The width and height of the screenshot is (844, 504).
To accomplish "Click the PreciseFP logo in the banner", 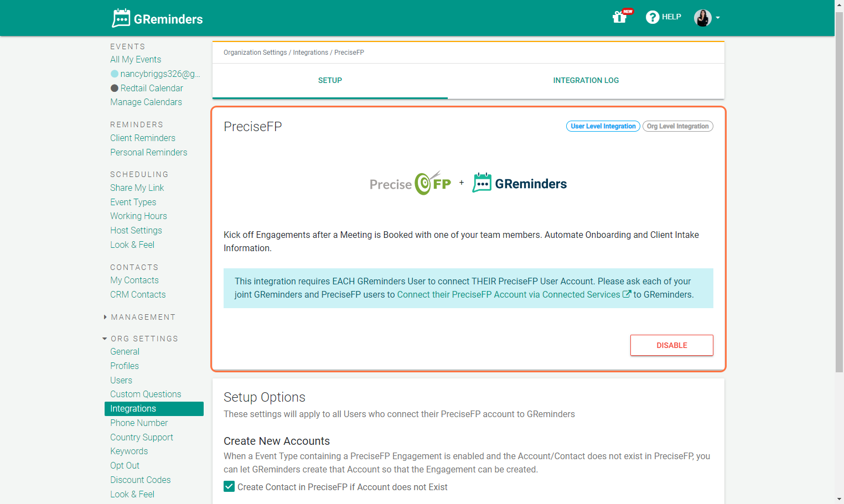I will pyautogui.click(x=410, y=183).
